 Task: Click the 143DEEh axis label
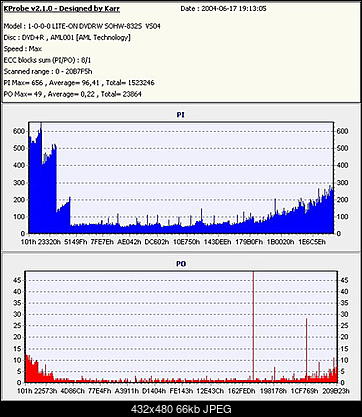tap(217, 242)
